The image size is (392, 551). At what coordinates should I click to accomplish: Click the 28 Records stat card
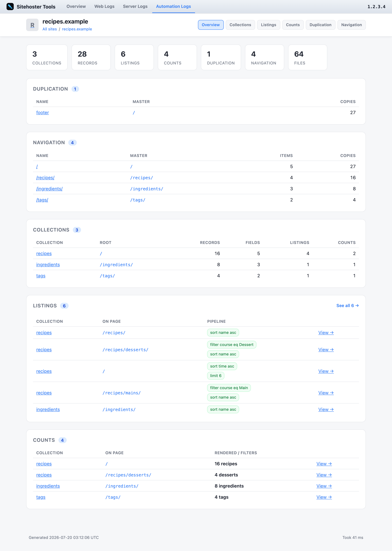coord(91,58)
